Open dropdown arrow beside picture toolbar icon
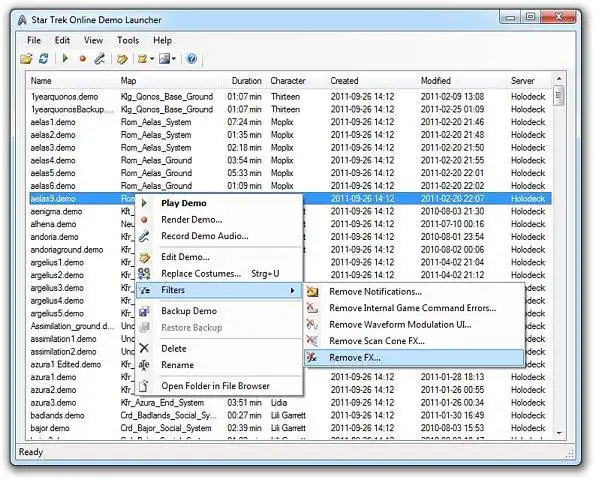 click(x=174, y=59)
